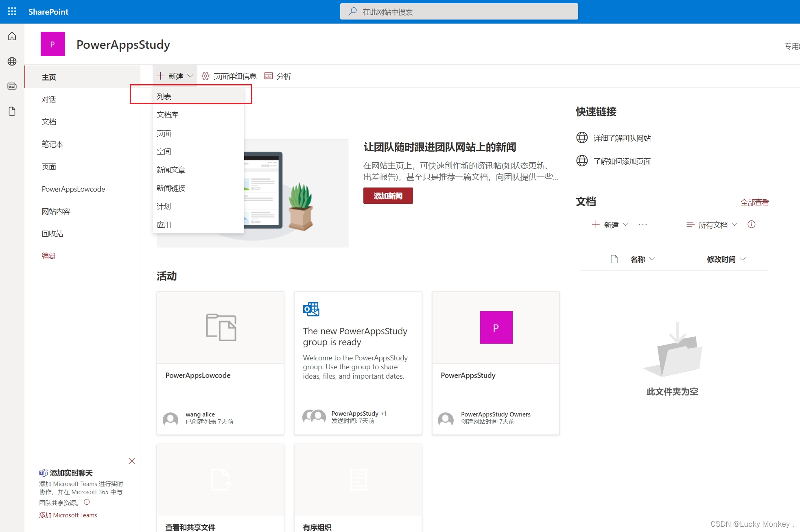This screenshot has width=800, height=532.
Task: Select 应用 from the new menu
Action: pyautogui.click(x=198, y=225)
